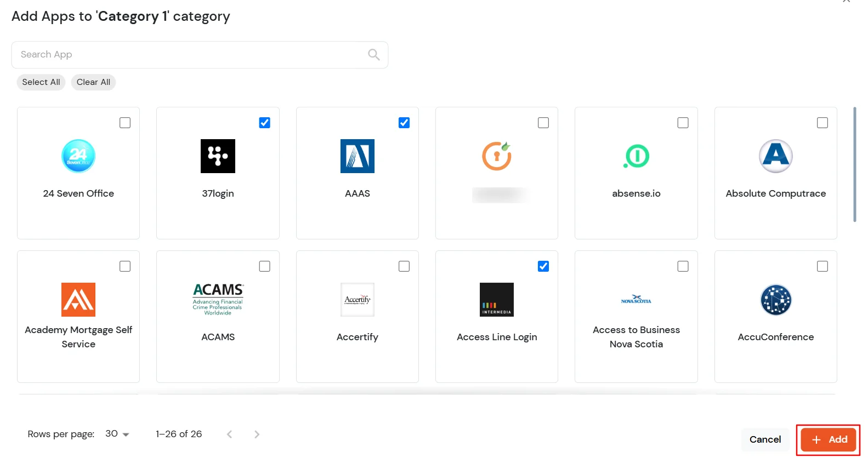Click the Select All button
868x458 pixels.
(x=41, y=82)
